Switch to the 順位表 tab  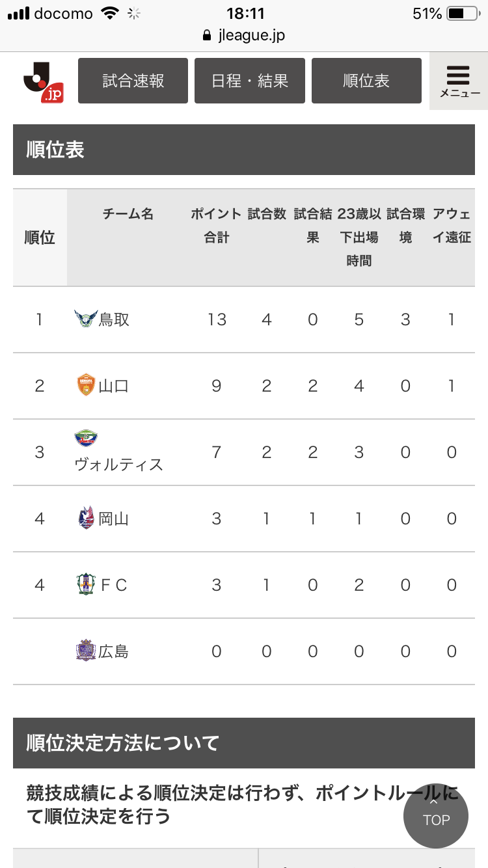coord(366,81)
